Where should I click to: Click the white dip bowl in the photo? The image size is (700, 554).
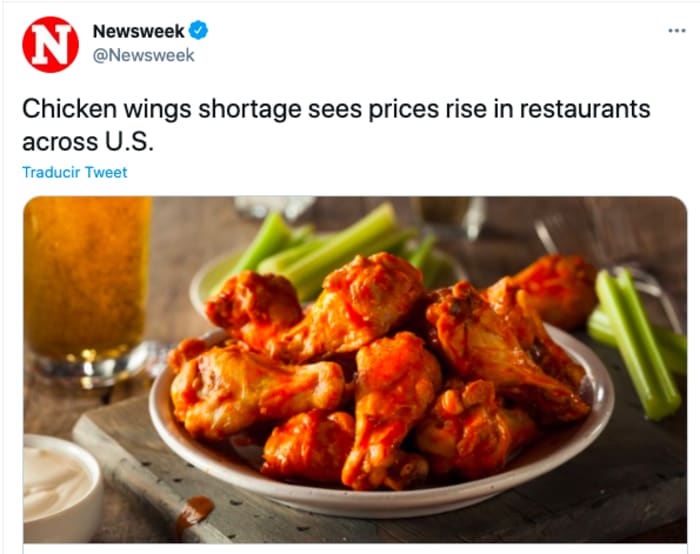(x=60, y=489)
